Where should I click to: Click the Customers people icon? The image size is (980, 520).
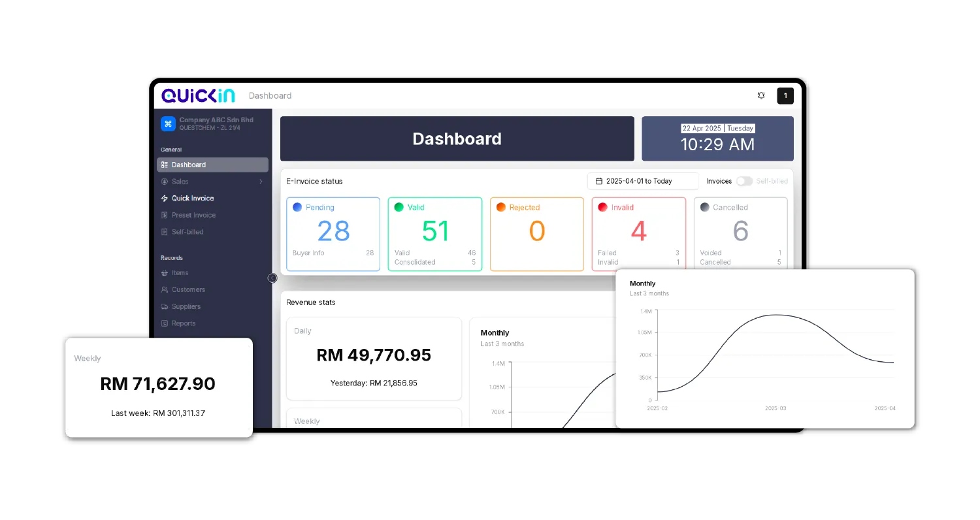pos(165,289)
